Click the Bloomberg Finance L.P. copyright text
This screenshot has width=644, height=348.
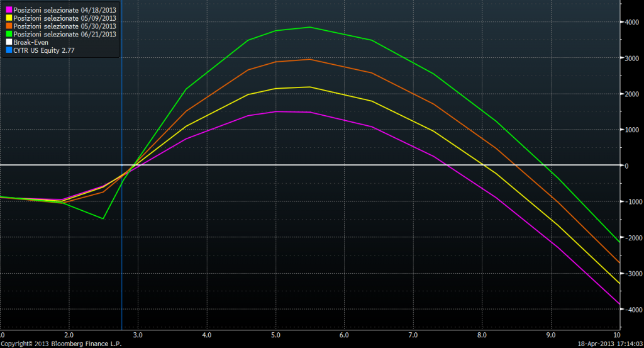61,344
